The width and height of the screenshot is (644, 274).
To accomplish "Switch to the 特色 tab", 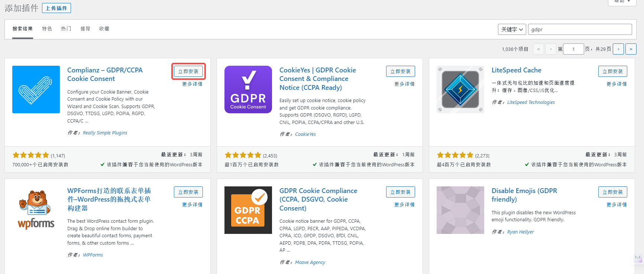I will pos(47,29).
